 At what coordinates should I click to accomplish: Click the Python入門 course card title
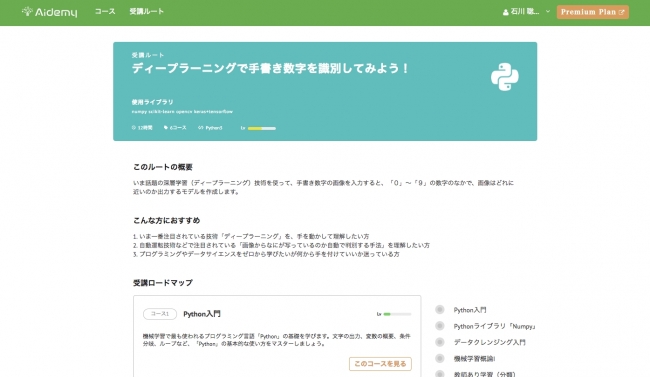[x=202, y=314]
